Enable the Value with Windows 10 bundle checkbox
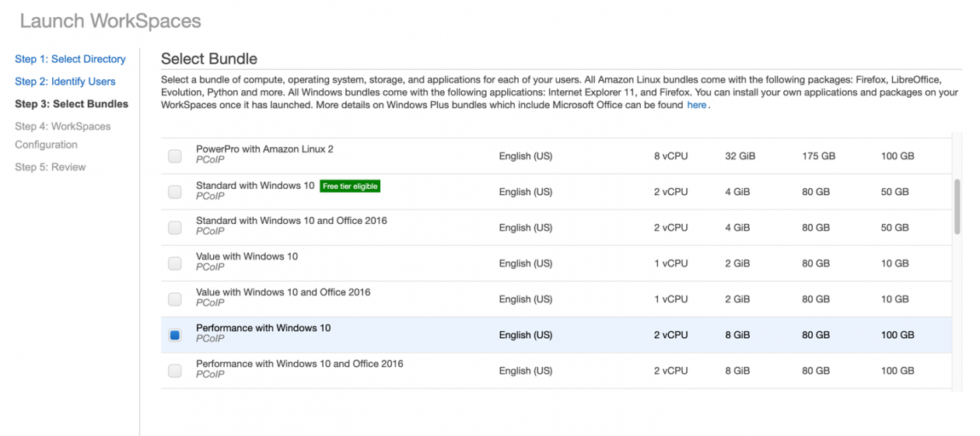The image size is (980, 436). 175,263
